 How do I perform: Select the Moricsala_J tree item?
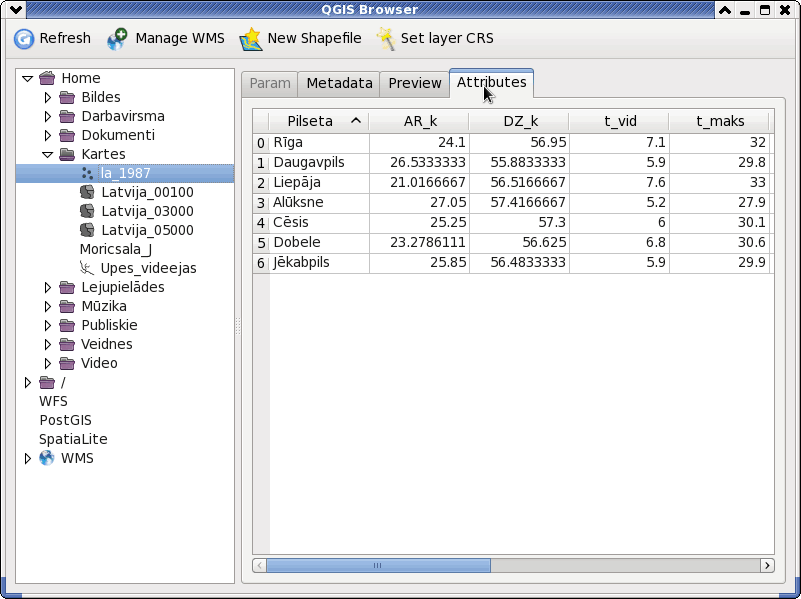click(x=116, y=249)
